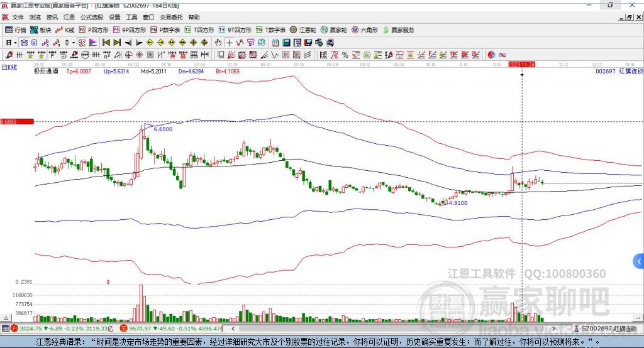644x348 pixels.
Task: Open the 交易委托 menu
Action: click(x=171, y=17)
